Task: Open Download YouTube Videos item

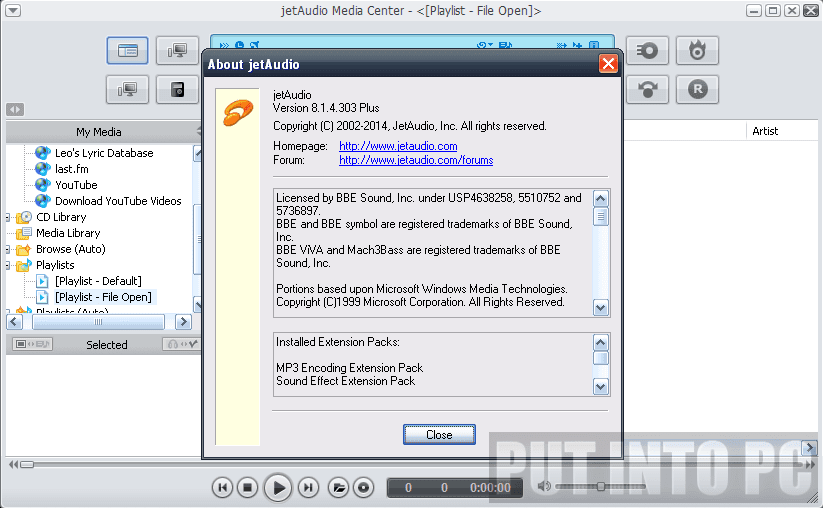Action: [118, 201]
